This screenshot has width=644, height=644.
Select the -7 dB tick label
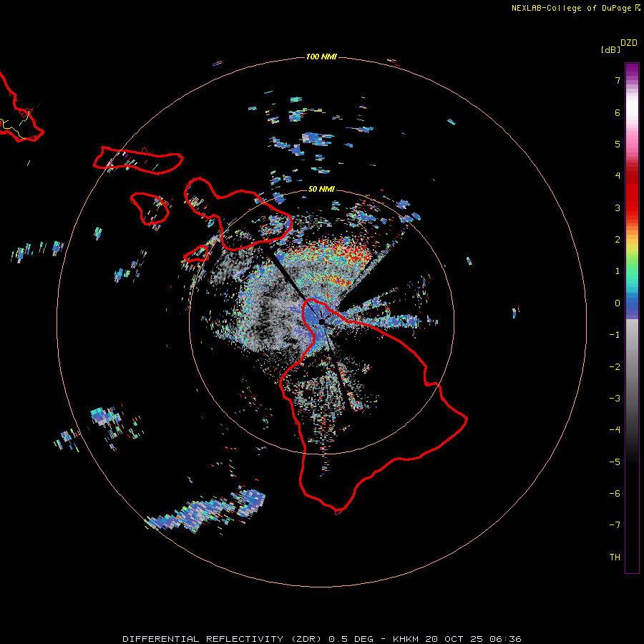(x=615, y=525)
